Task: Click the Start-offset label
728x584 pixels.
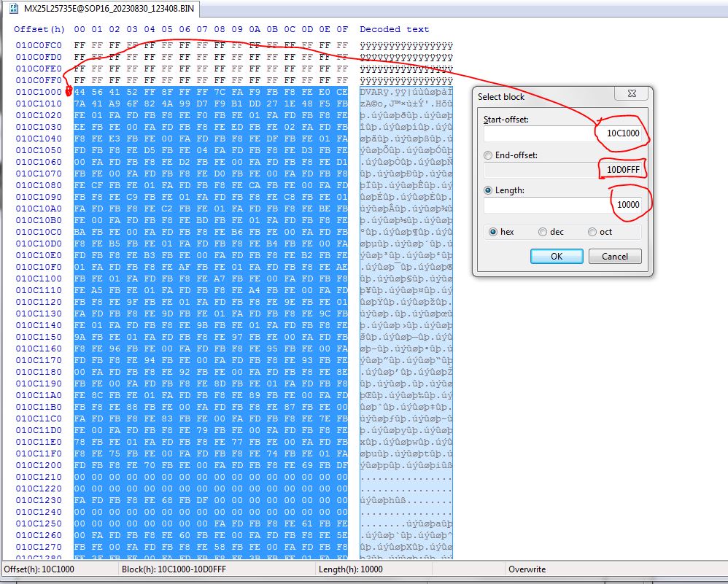Action: [506, 120]
